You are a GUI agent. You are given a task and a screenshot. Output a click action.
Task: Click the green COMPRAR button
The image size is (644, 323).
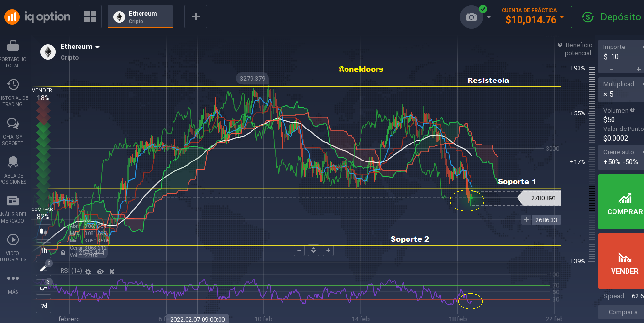pos(621,202)
